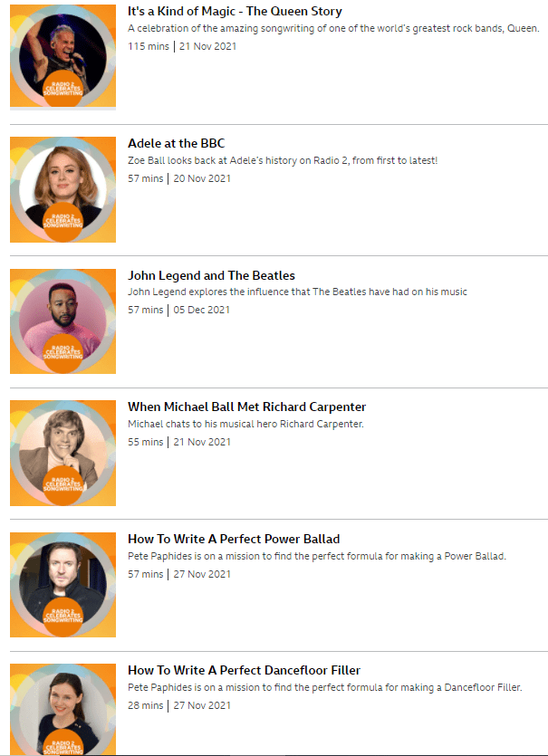Open "How To Write A Perfect Dancefloor Filler"
548x756 pixels.
coord(244,670)
